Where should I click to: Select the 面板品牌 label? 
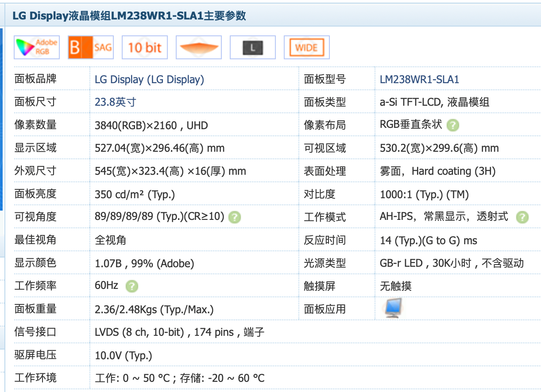pos(35,79)
